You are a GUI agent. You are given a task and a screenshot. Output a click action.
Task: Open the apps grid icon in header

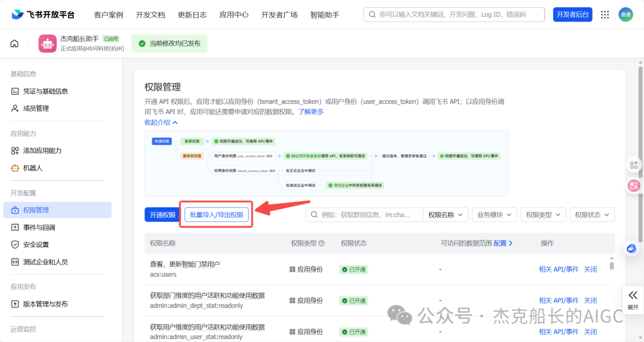pyautogui.click(x=605, y=15)
